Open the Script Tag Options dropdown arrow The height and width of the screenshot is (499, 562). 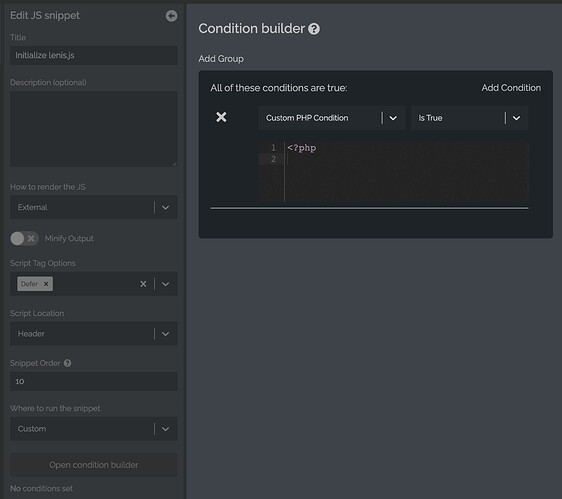[166, 284]
